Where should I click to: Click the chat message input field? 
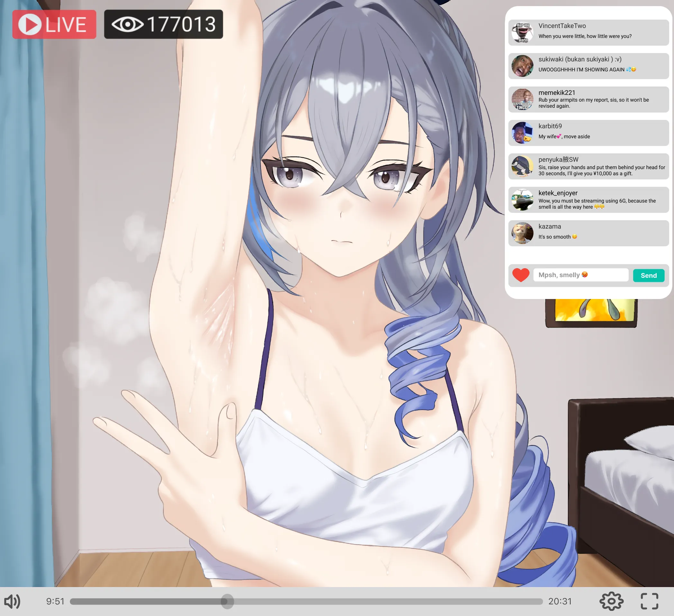(x=580, y=275)
